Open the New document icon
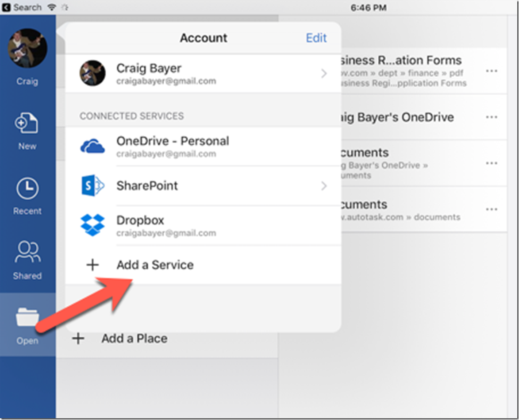This screenshot has height=420, width=519. tap(27, 123)
